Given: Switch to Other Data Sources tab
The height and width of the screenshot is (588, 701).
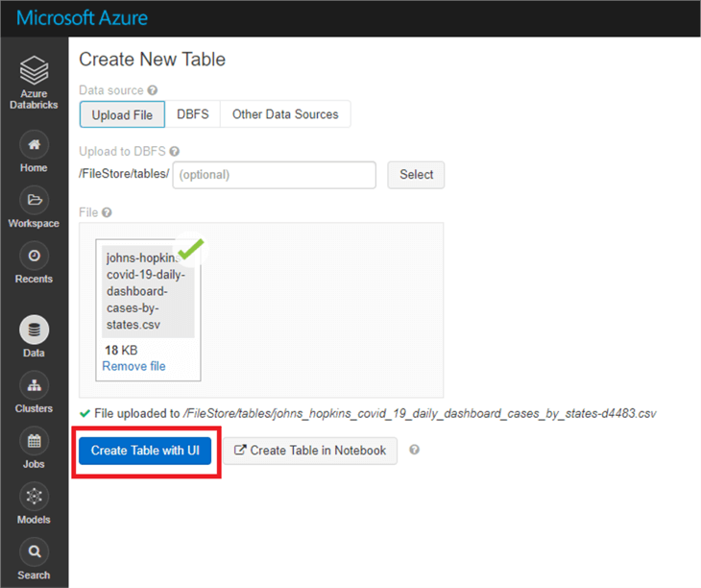Looking at the screenshot, I should tap(285, 114).
